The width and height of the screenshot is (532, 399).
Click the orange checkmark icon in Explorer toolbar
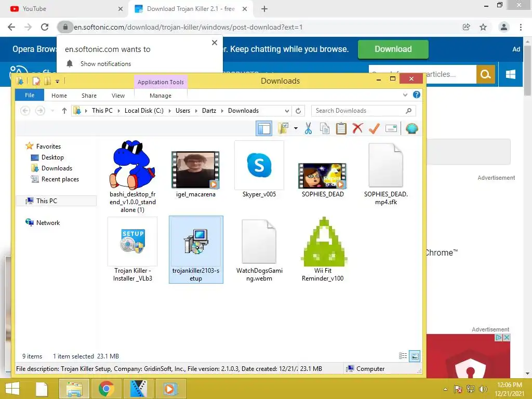pos(374,128)
